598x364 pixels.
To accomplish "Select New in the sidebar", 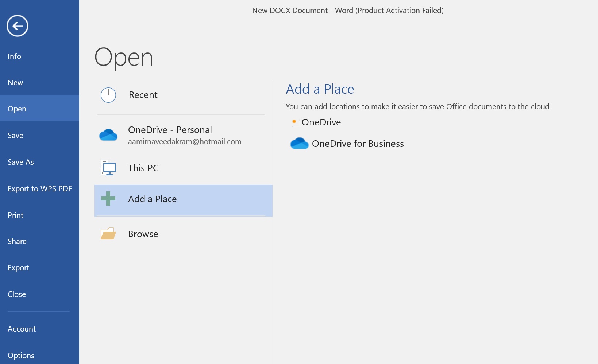I will 15,83.
